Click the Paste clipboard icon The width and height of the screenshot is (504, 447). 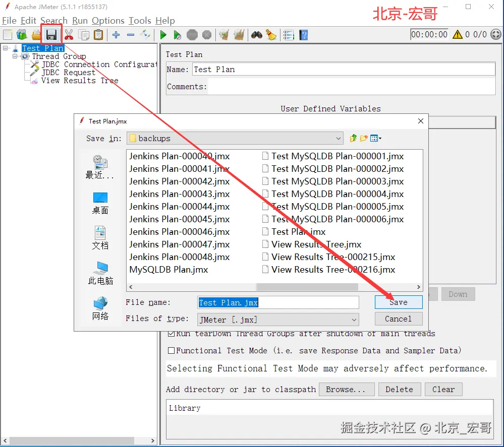pos(98,35)
